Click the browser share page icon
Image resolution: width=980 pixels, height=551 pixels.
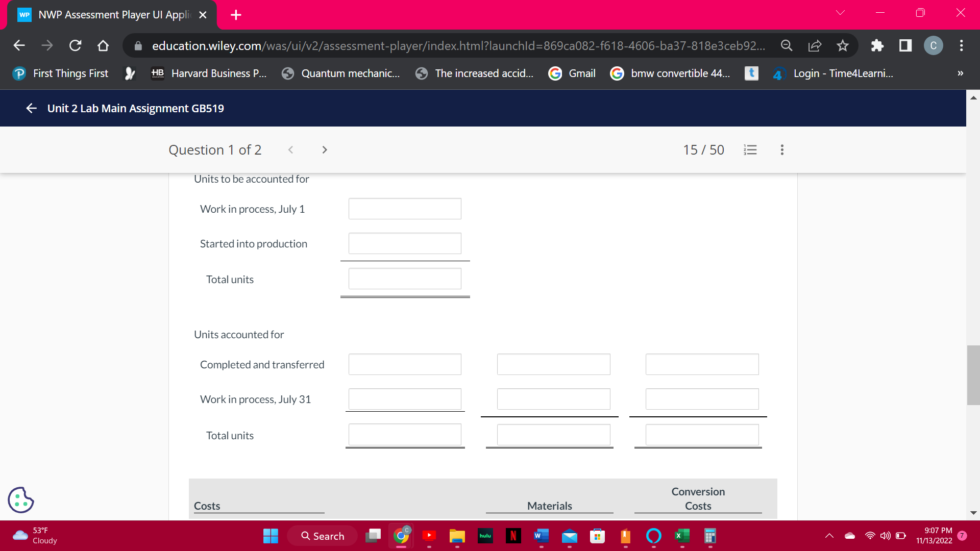[x=815, y=46]
